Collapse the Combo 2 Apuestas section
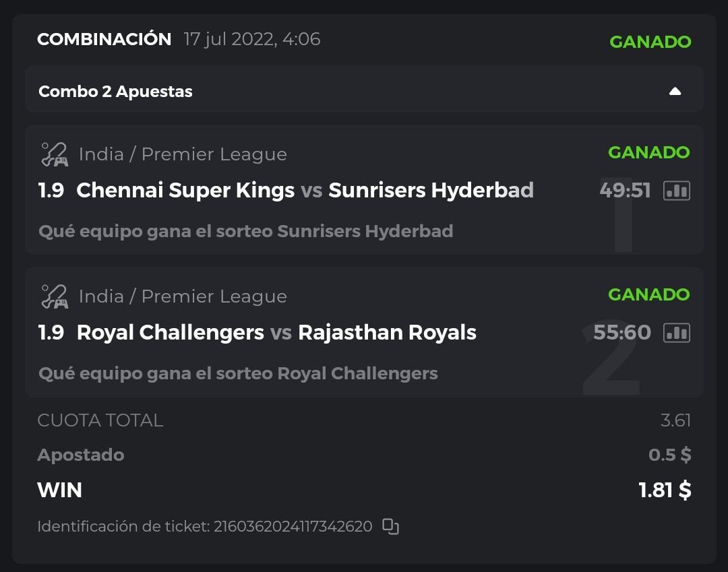The height and width of the screenshot is (572, 728). pyautogui.click(x=675, y=92)
